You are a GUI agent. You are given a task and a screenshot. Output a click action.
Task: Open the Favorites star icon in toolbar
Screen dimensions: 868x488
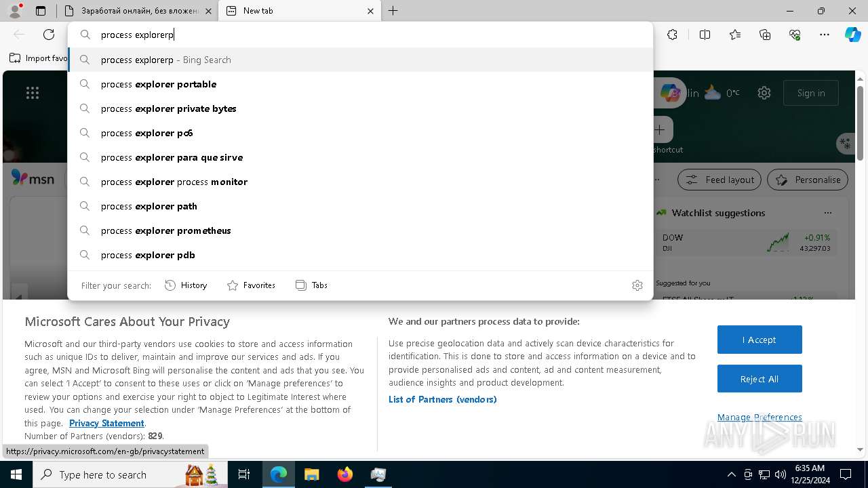point(735,35)
